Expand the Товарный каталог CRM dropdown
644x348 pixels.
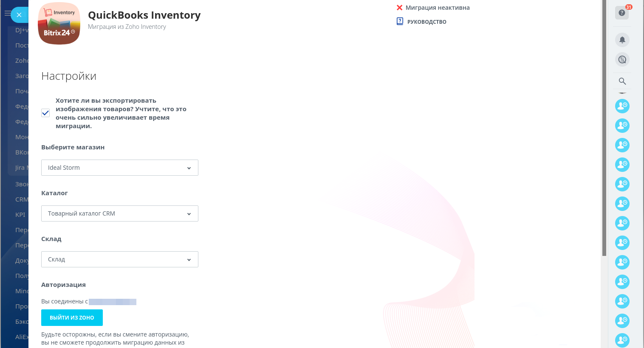click(x=120, y=213)
